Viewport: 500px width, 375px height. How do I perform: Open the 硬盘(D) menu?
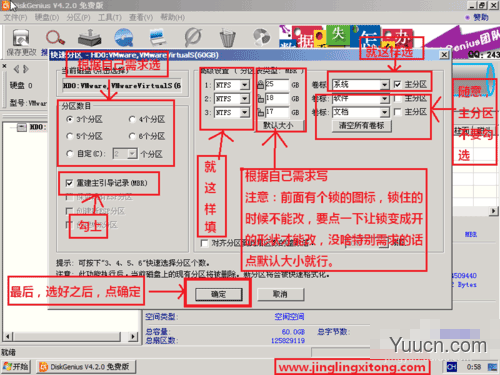pos(47,17)
